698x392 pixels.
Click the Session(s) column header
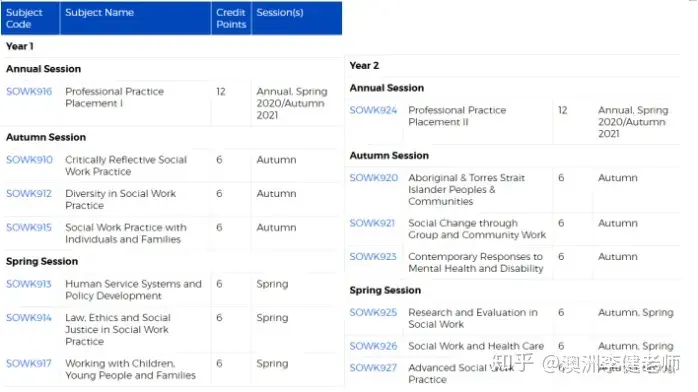(297, 18)
